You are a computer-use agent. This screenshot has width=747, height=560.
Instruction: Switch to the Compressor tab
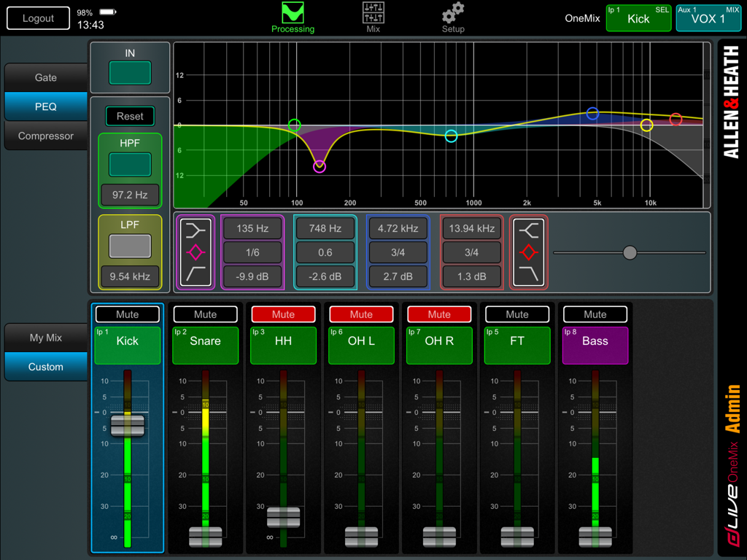pyautogui.click(x=45, y=136)
